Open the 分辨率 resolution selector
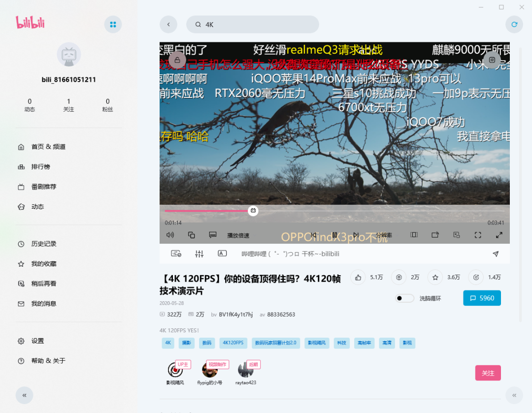532x413 pixels. (x=384, y=235)
